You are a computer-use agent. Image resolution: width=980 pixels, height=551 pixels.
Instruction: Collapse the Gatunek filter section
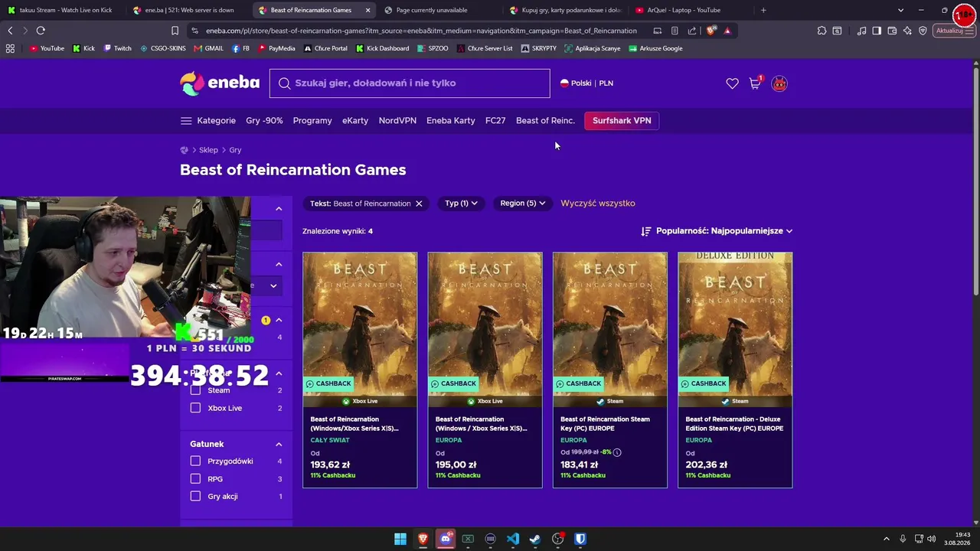(x=279, y=444)
